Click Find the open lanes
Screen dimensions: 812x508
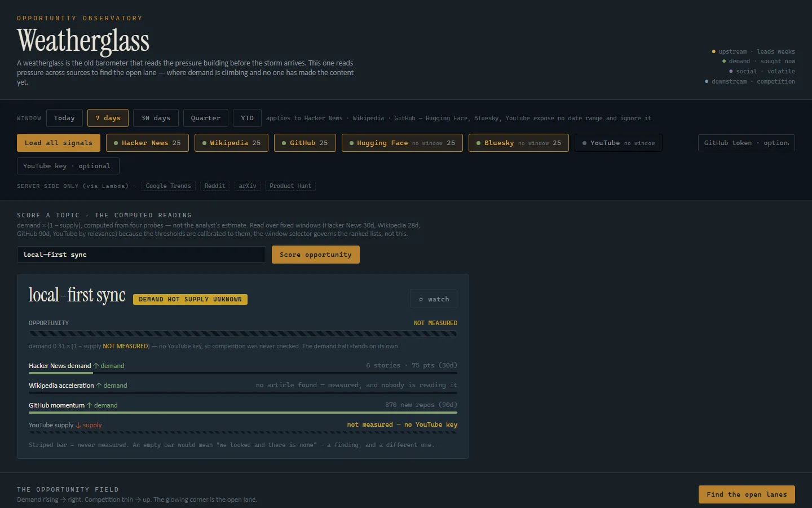[747, 494]
